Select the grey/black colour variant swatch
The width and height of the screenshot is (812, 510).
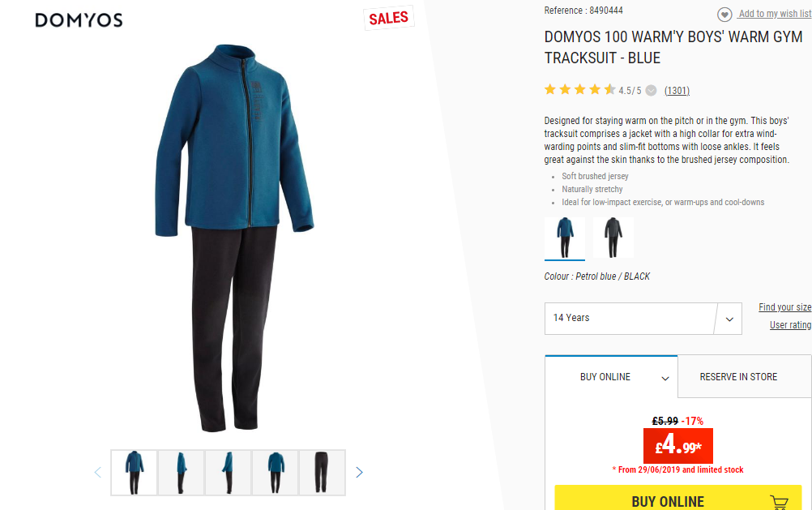point(613,238)
